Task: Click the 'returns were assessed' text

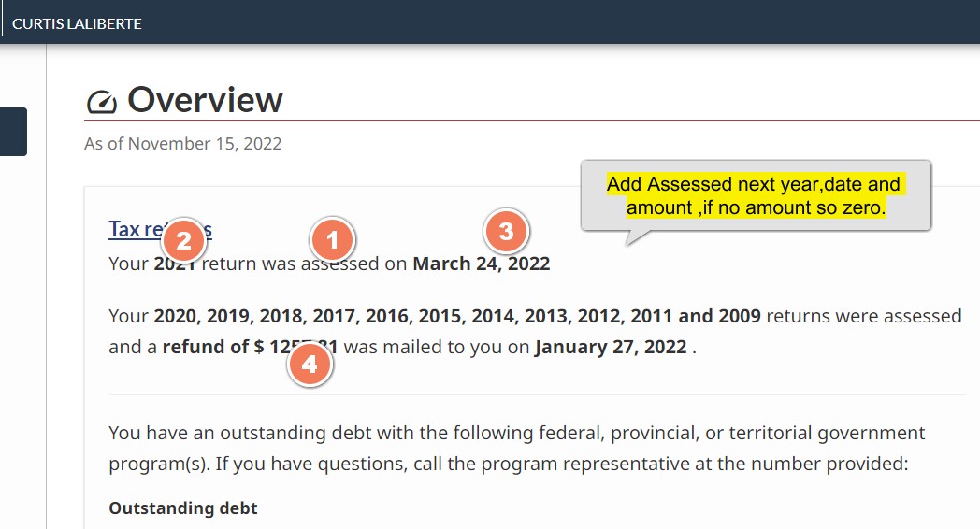Action: [864, 316]
